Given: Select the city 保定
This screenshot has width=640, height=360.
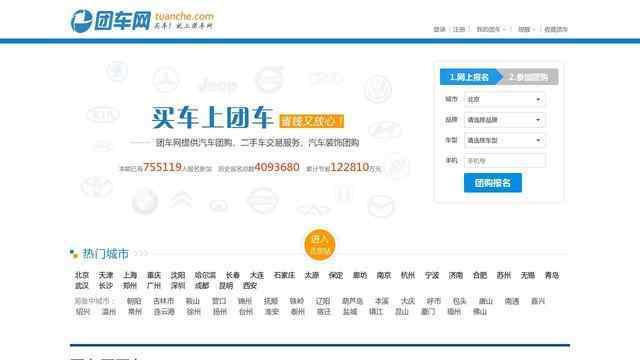Looking at the screenshot, I should pyautogui.click(x=336, y=276).
